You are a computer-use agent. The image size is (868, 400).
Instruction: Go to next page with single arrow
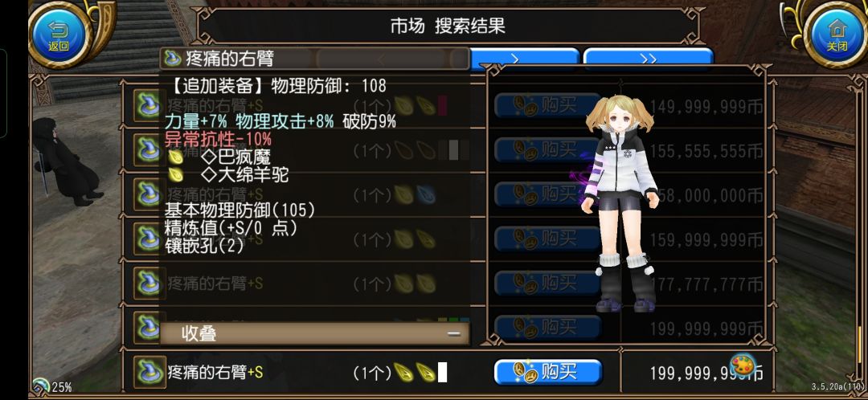pos(524,59)
